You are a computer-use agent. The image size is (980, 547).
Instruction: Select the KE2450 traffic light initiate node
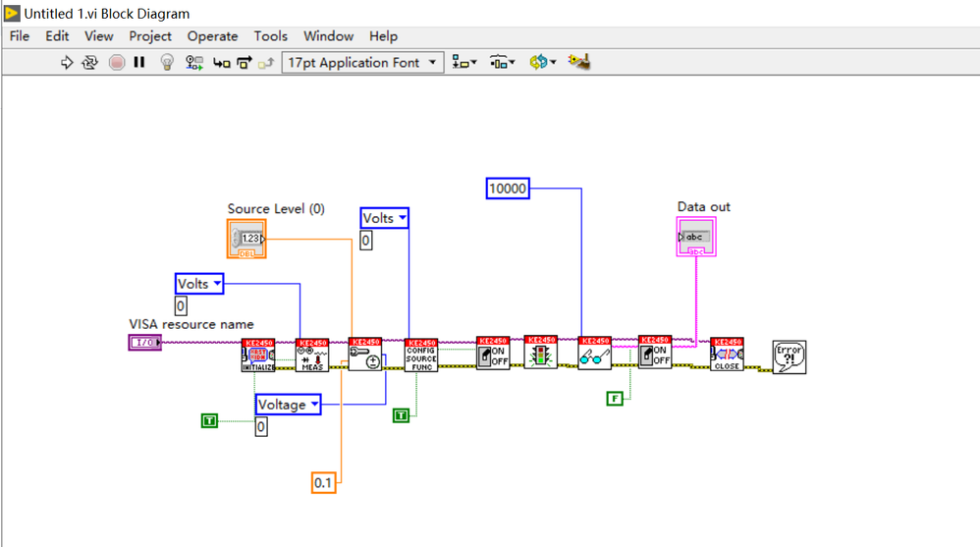pos(541,352)
